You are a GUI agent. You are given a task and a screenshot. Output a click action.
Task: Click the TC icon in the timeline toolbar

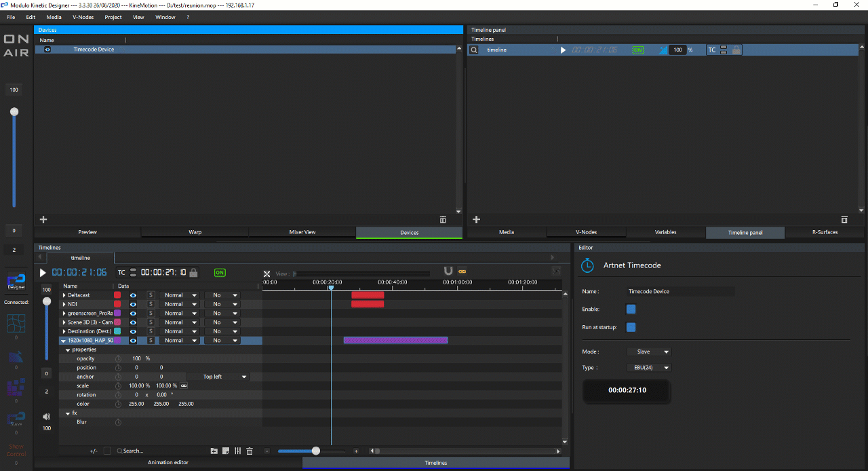pyautogui.click(x=121, y=271)
